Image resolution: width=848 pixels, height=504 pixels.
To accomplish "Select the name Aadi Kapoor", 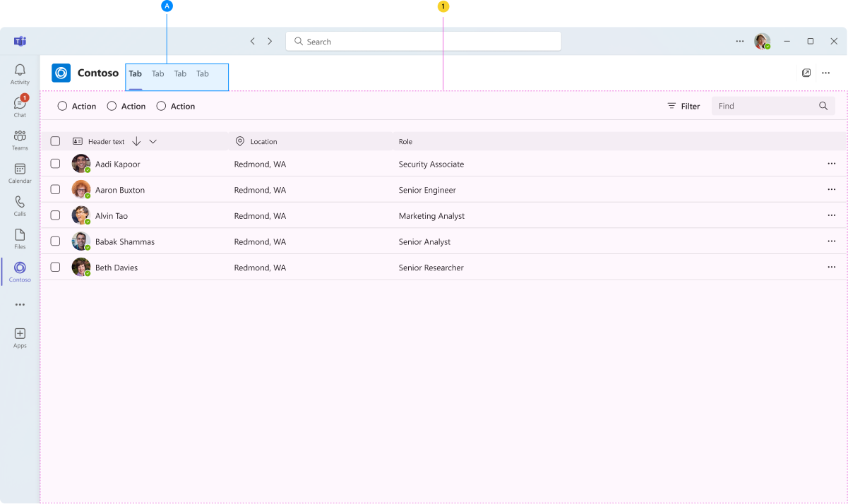I will tap(118, 164).
